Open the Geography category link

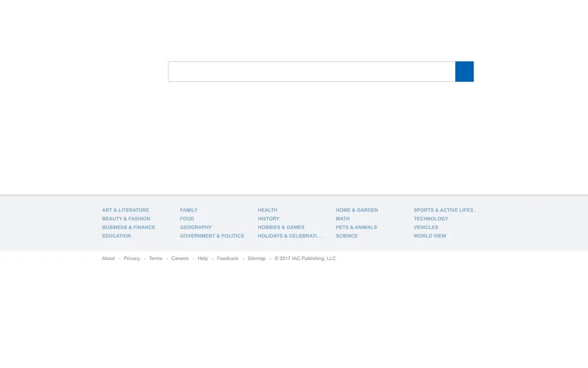[x=196, y=228]
